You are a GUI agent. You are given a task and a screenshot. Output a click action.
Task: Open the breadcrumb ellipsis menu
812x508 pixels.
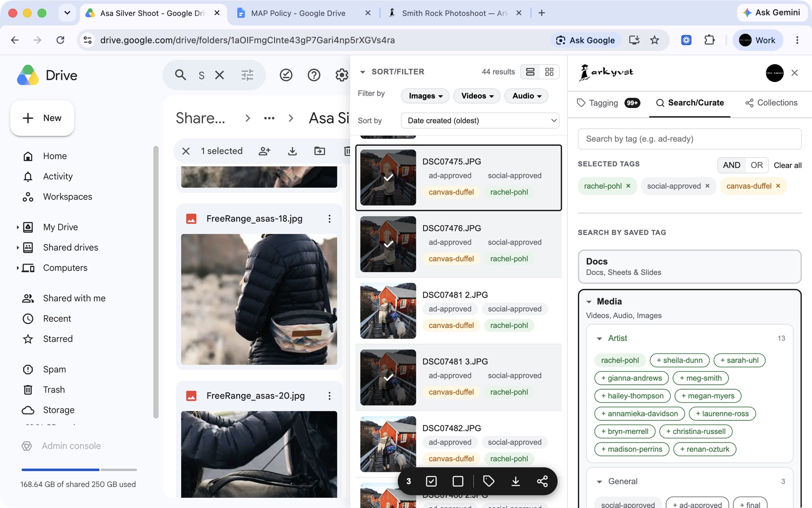click(269, 118)
